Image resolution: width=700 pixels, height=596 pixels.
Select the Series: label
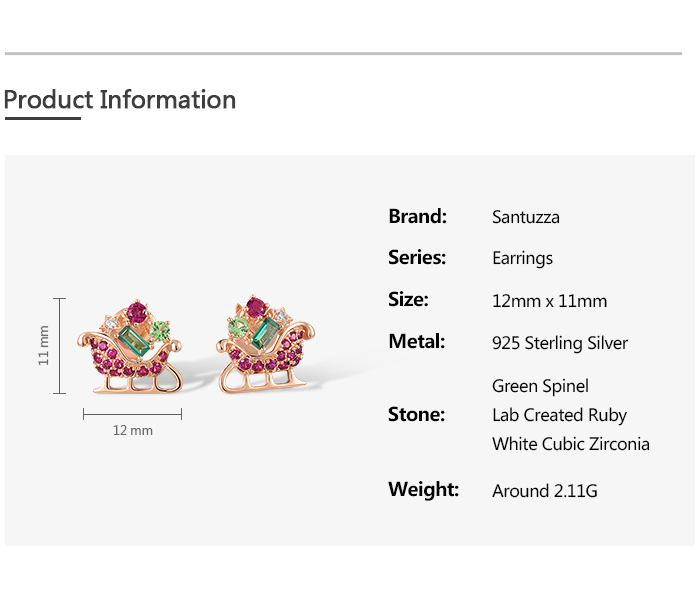[417, 258]
